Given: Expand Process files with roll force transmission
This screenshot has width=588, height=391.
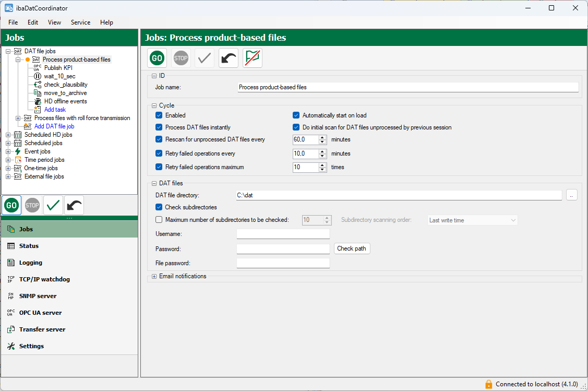Looking at the screenshot, I should coord(18,118).
